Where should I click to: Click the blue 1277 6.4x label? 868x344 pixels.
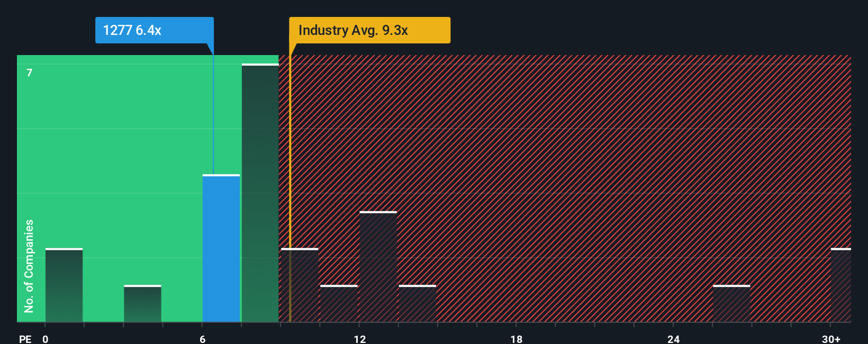point(154,30)
